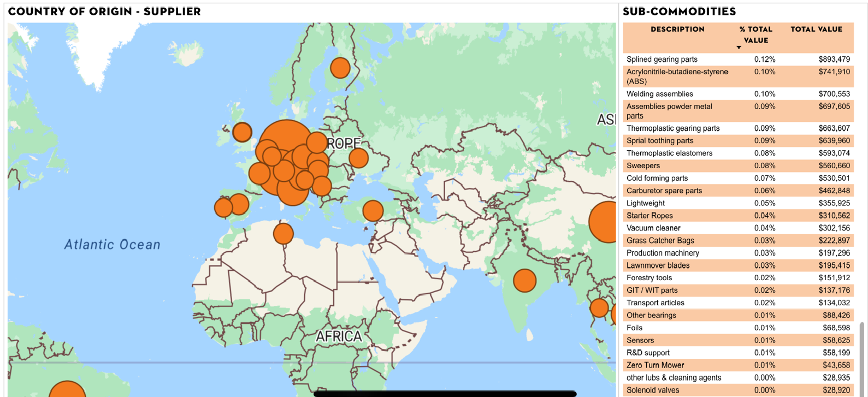Select the Assemblies powder metal parts row
This screenshot has width=868, height=397.
point(738,111)
